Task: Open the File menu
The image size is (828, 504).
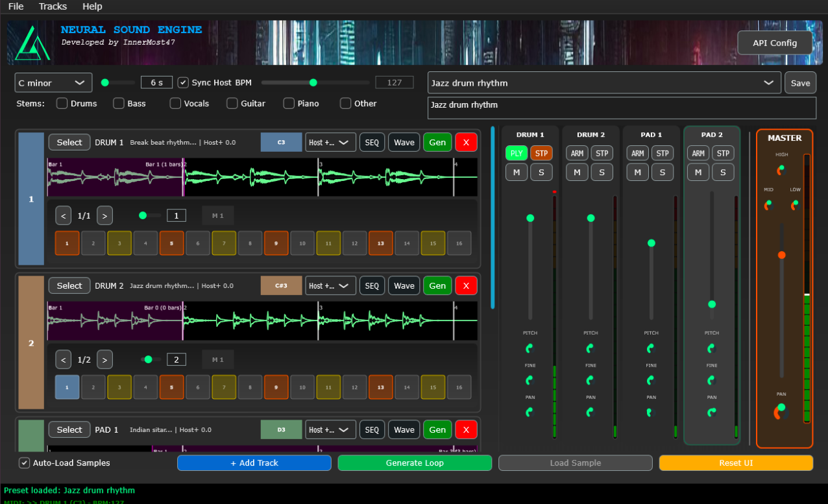Action: 16,6
